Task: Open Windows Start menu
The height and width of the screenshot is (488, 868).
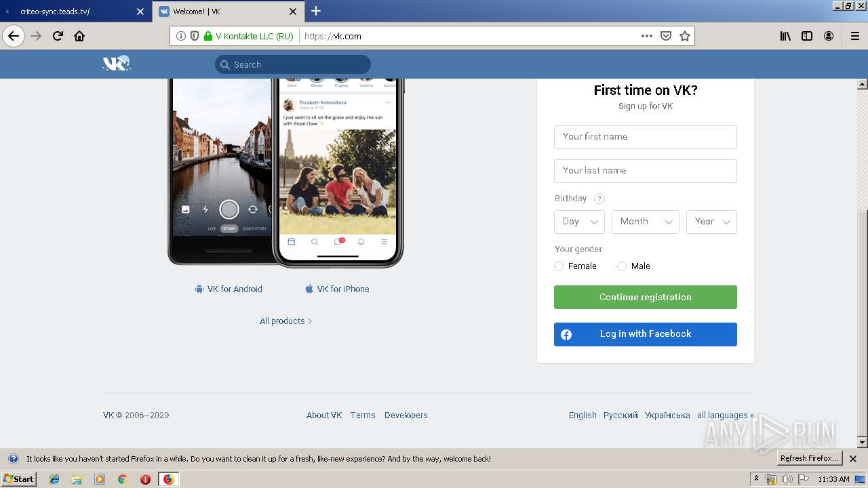Action: (x=19, y=479)
